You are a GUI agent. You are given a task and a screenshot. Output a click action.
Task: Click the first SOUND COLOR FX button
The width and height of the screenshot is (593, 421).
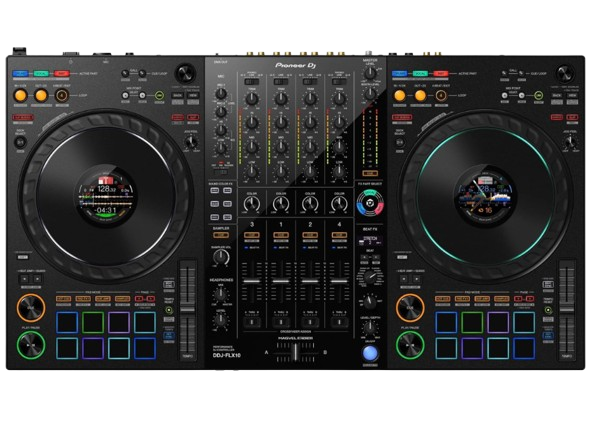pos(214,190)
